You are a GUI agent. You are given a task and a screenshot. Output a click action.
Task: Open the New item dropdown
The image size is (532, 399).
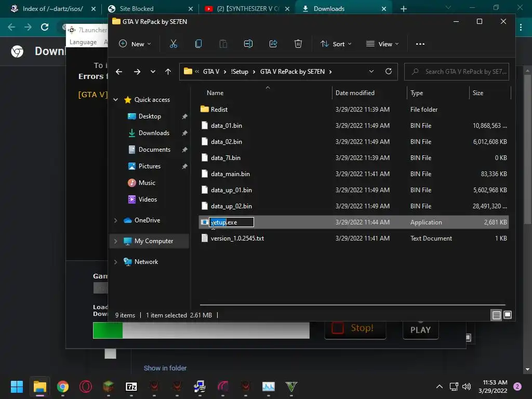point(135,44)
